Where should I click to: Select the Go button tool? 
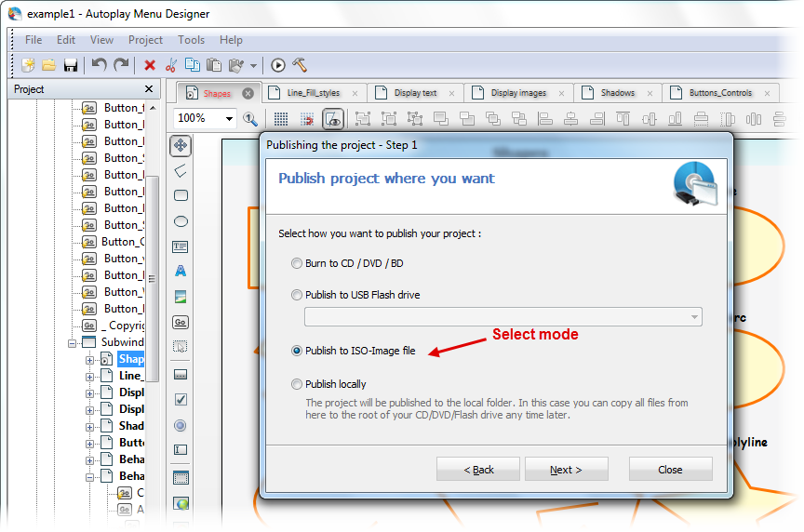pyautogui.click(x=181, y=322)
